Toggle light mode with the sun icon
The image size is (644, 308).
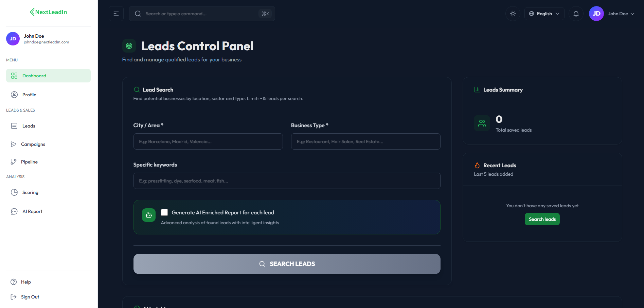pyautogui.click(x=513, y=14)
